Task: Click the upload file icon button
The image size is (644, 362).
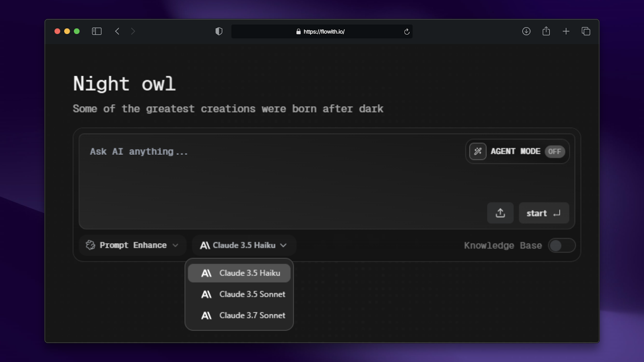Action: click(500, 213)
